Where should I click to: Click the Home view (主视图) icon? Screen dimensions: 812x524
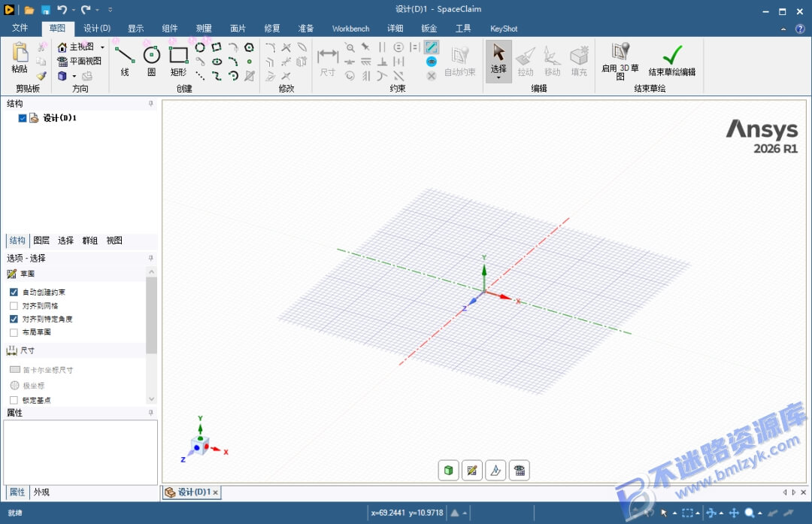(x=62, y=47)
